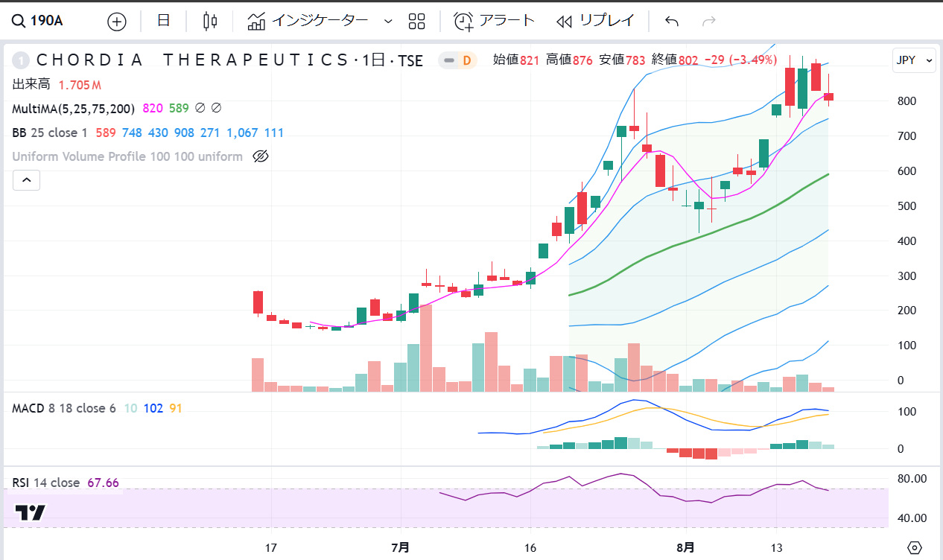Collapse the indicator legend with chevron

click(x=26, y=180)
